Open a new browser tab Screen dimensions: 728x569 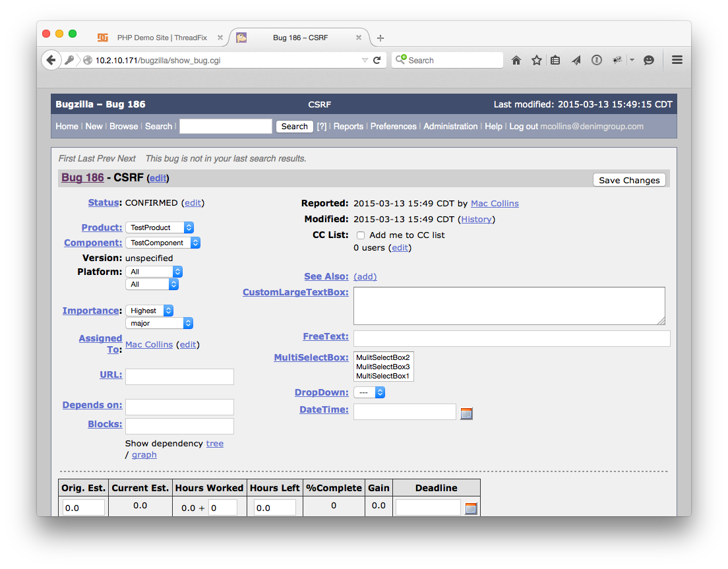click(380, 38)
